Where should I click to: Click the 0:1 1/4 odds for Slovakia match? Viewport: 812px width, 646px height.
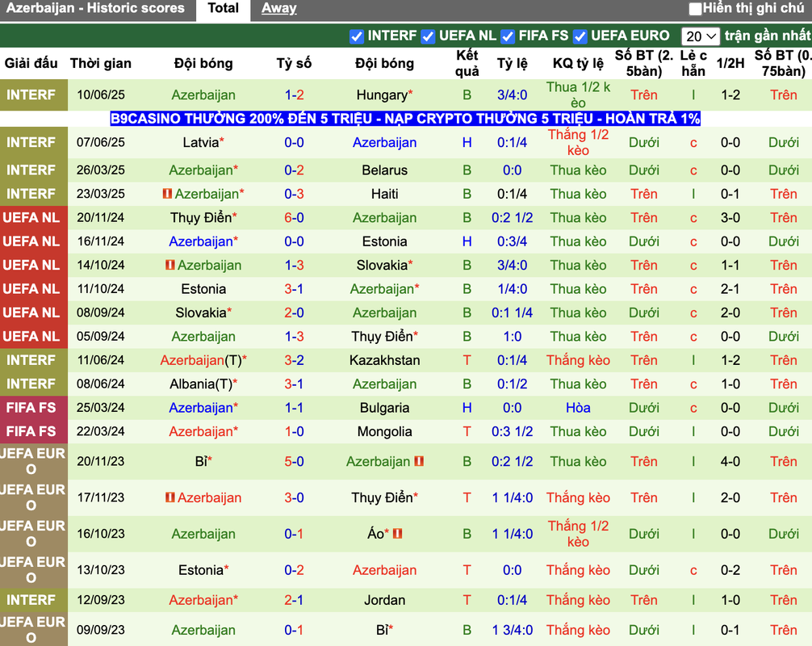point(513,313)
